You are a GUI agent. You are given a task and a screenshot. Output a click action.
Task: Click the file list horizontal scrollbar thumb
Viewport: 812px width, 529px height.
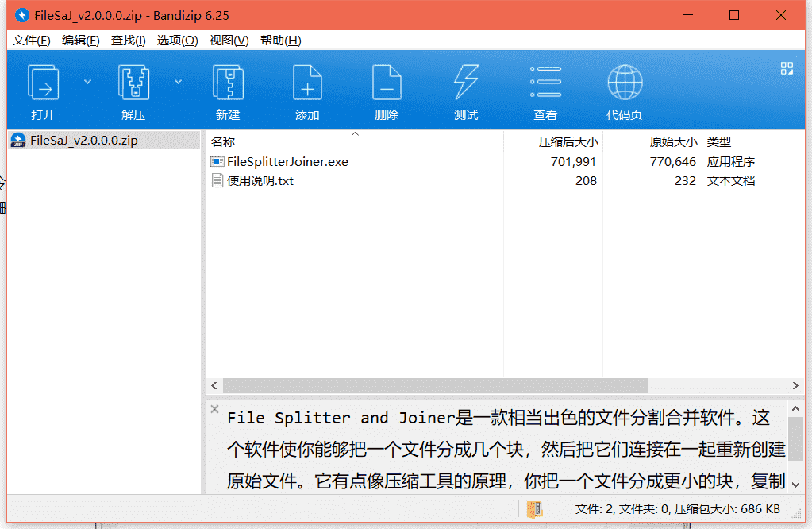435,385
